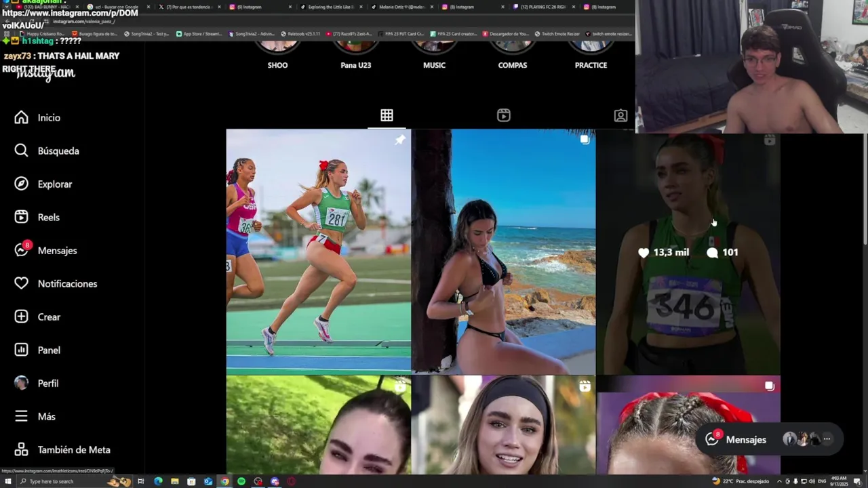
Task: Open Mensajes in the left sidebar
Action: (45, 251)
